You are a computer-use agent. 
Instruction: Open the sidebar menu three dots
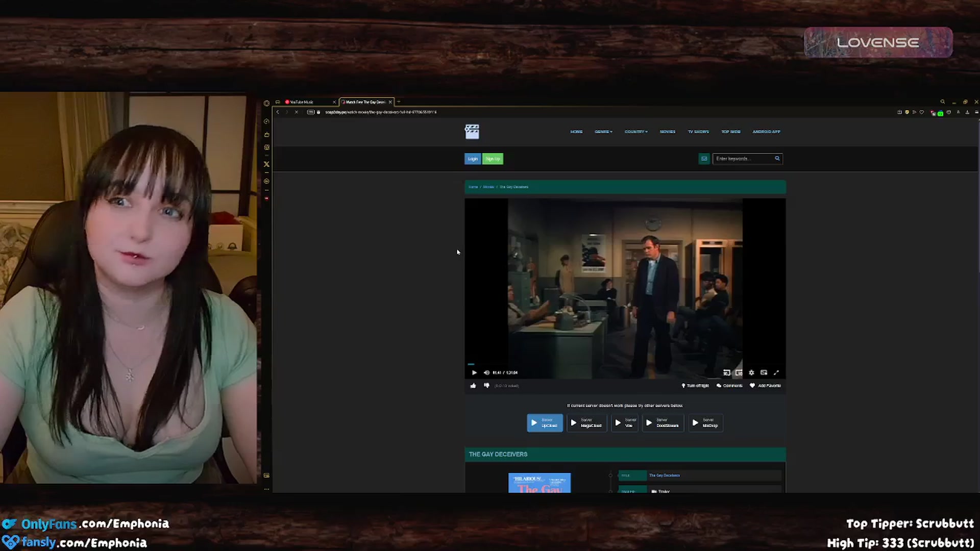pos(266,489)
